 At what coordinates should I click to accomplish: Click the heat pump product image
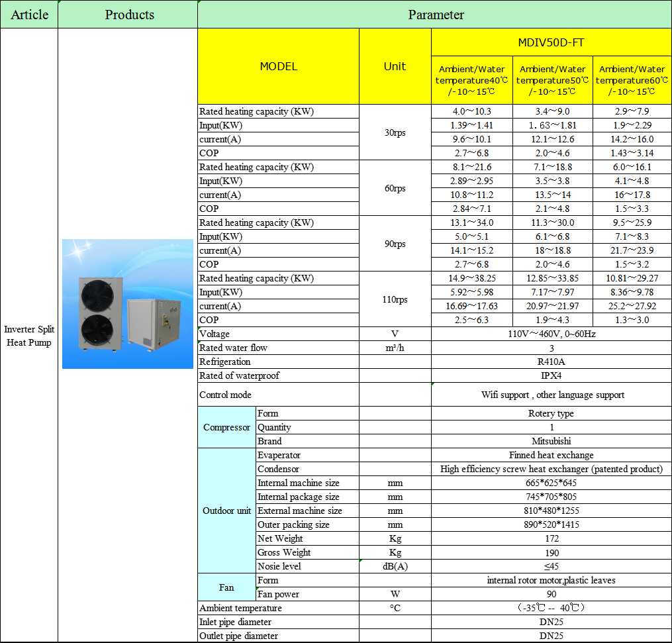click(x=128, y=304)
